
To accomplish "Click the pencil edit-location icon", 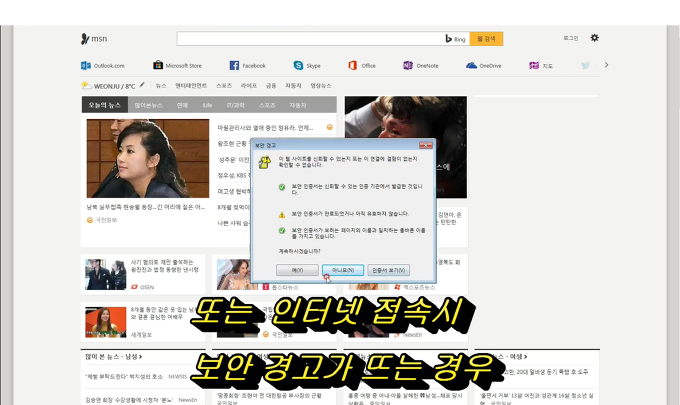I will 142,85.
